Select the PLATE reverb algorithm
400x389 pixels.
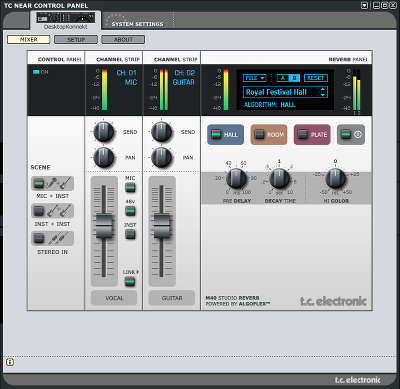[x=312, y=135]
